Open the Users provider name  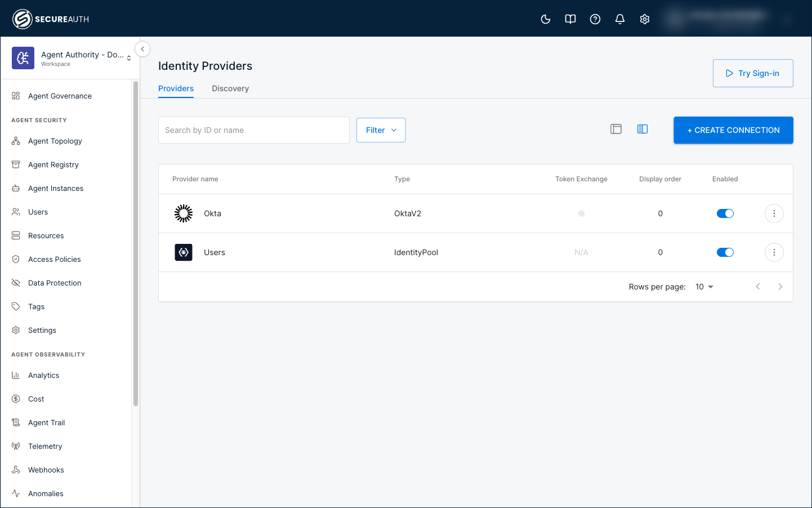[x=215, y=252]
